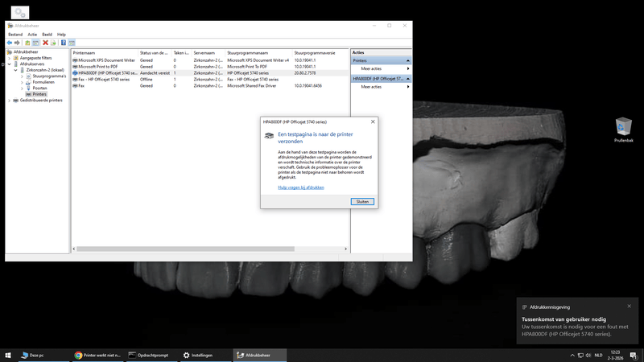Viewport: 644px width, 362px height.
Task: Select the Printers tree node
Action: (x=39, y=94)
